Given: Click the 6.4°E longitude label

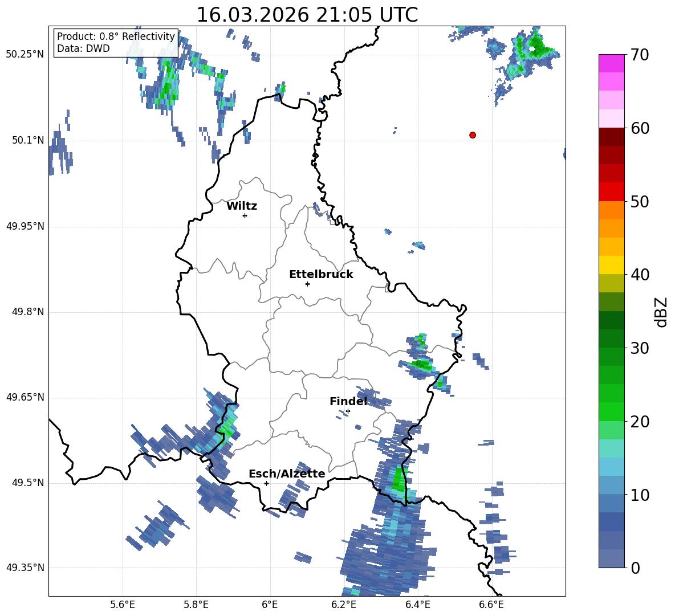Looking at the screenshot, I should pyautogui.click(x=417, y=605).
